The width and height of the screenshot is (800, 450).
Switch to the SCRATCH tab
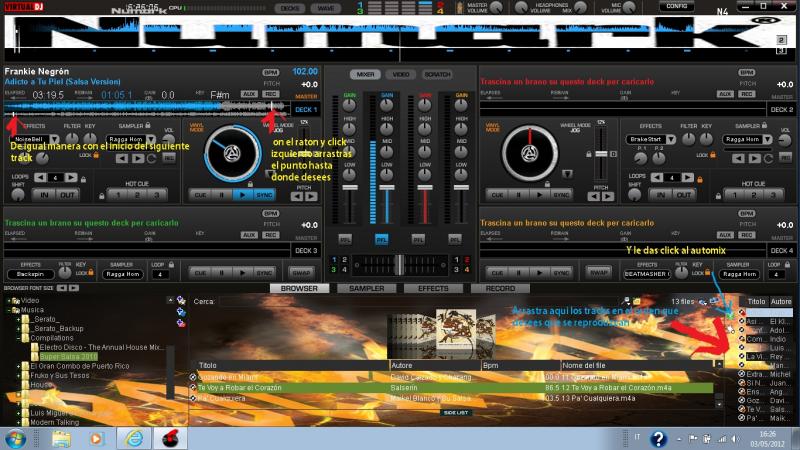pyautogui.click(x=437, y=74)
